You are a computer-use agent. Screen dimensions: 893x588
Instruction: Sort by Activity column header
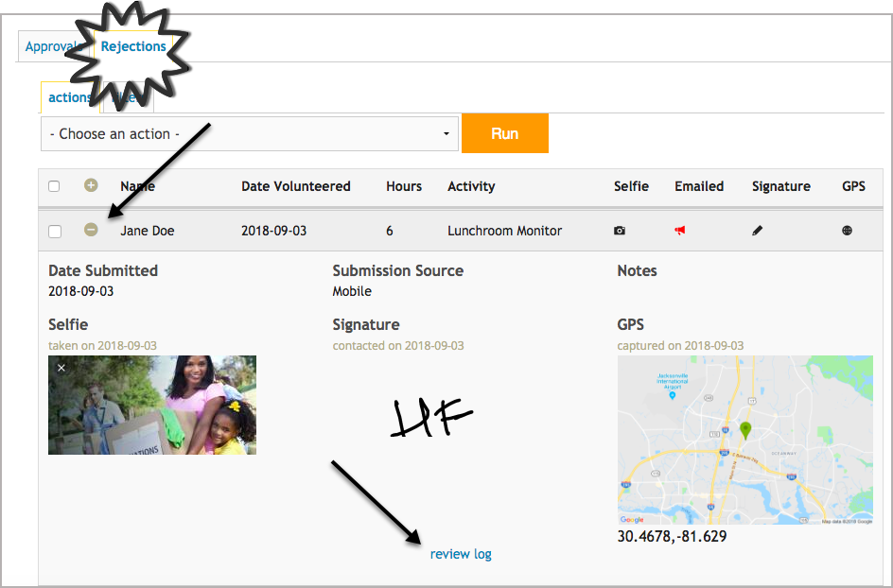pyautogui.click(x=471, y=186)
